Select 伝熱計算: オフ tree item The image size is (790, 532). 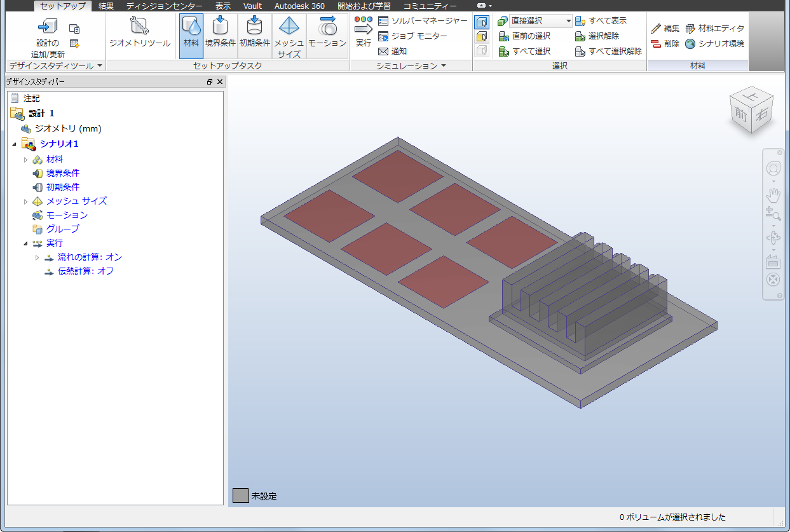point(79,271)
